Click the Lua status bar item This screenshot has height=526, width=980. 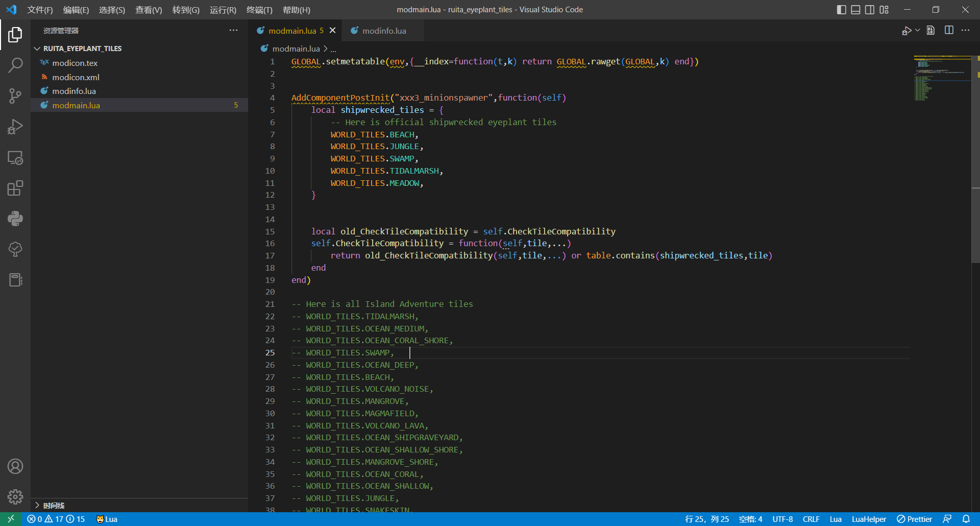[x=107, y=519]
